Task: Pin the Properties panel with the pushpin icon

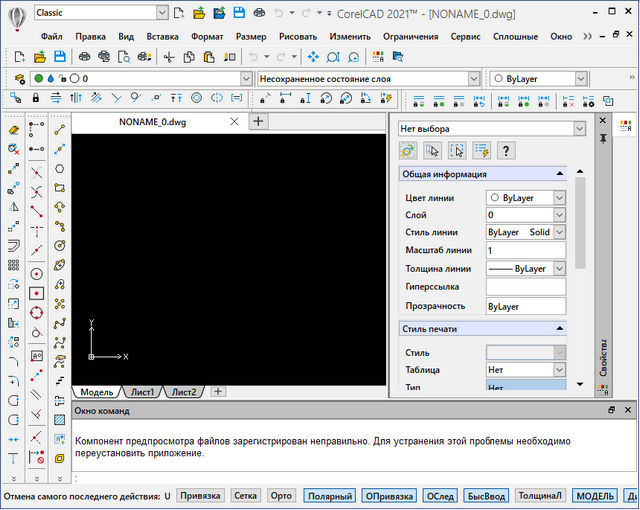Action: coord(602,140)
